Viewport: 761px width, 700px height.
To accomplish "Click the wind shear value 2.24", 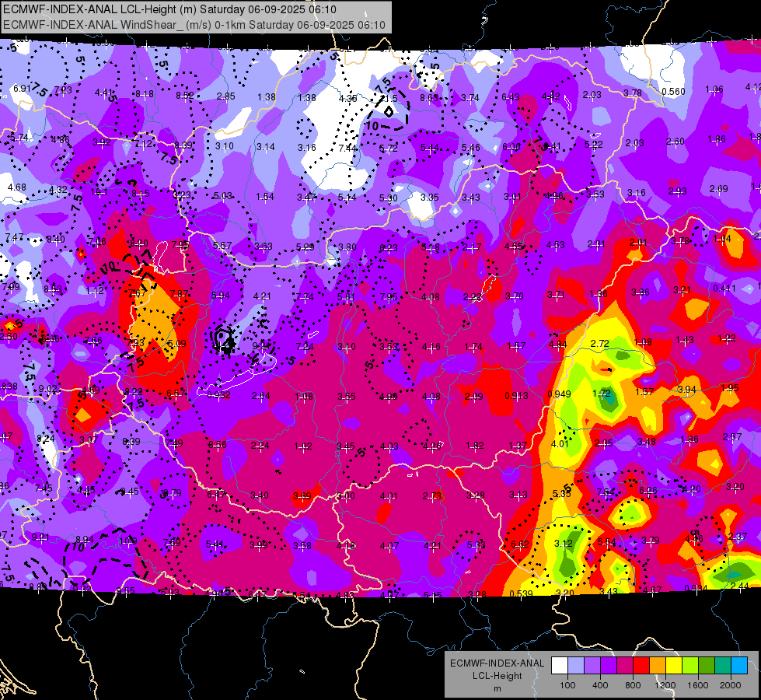I will click(x=260, y=446).
